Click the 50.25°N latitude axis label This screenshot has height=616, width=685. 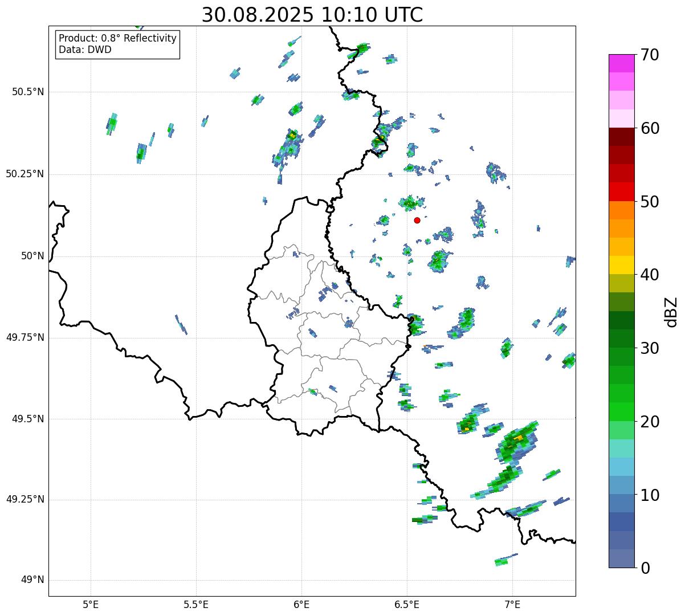(x=25, y=174)
